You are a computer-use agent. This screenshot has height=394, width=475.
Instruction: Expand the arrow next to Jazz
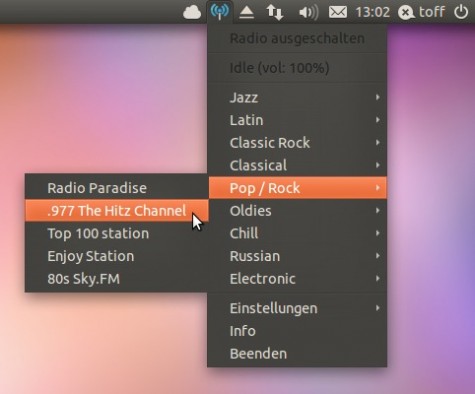pos(378,97)
